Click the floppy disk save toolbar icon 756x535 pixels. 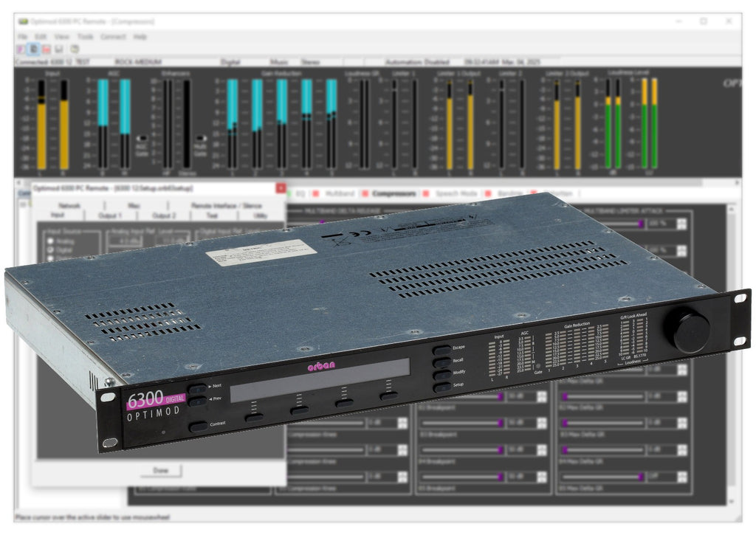[x=58, y=49]
